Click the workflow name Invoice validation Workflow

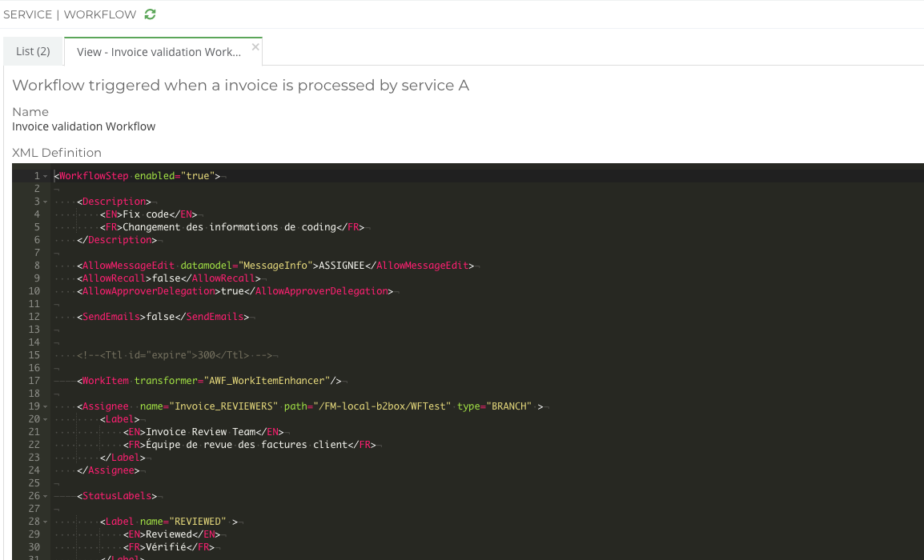83,126
